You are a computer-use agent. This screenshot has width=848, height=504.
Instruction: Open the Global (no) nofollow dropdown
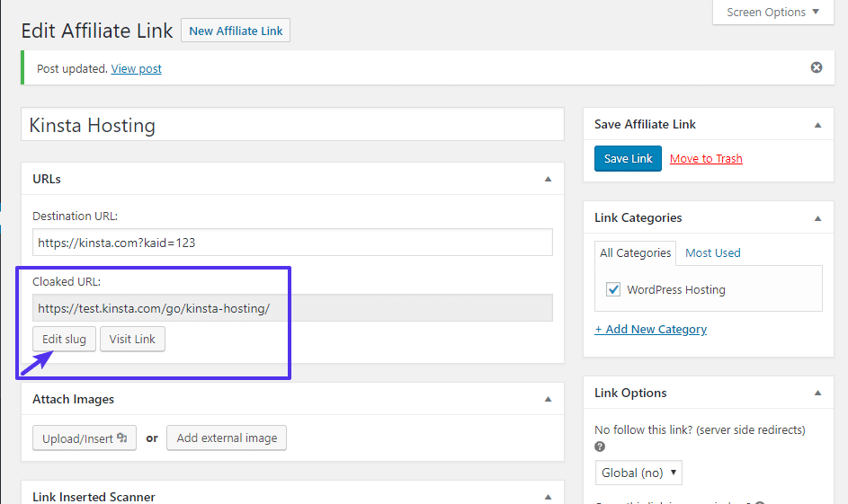tap(638, 473)
